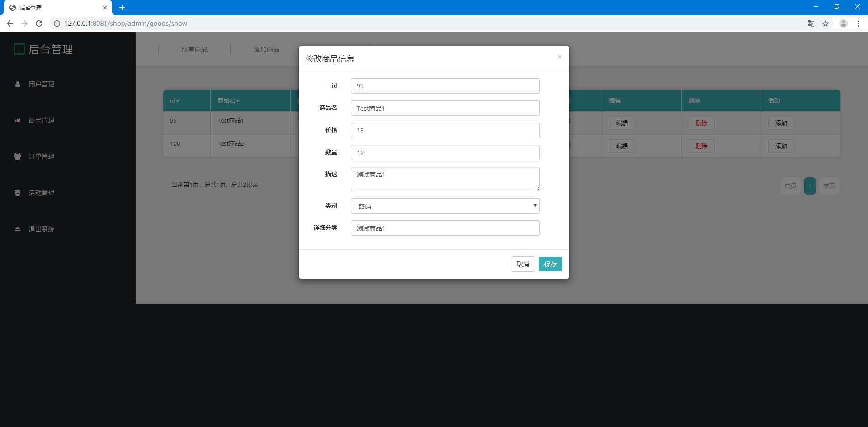Close the 后台管理 browser tab
The image size is (868, 427).
tap(105, 8)
